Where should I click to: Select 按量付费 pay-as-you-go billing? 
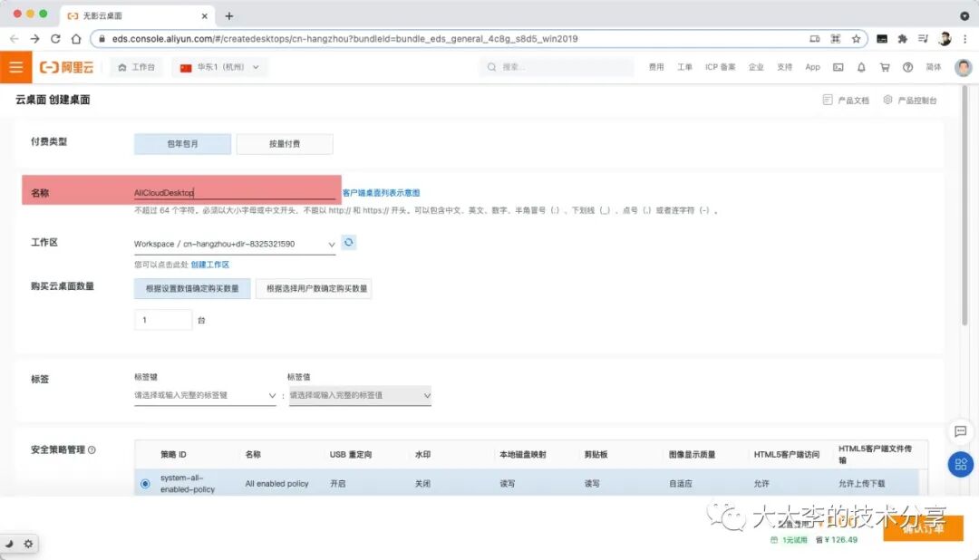click(x=285, y=143)
